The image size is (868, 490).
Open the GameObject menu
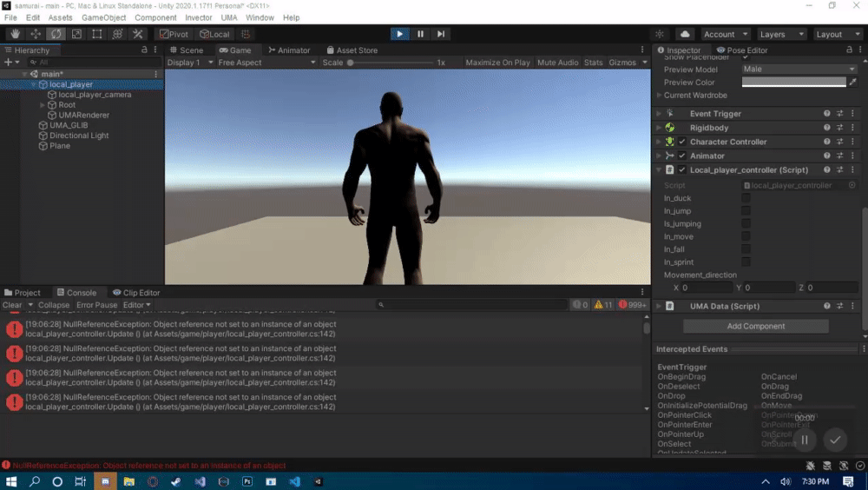103,17
